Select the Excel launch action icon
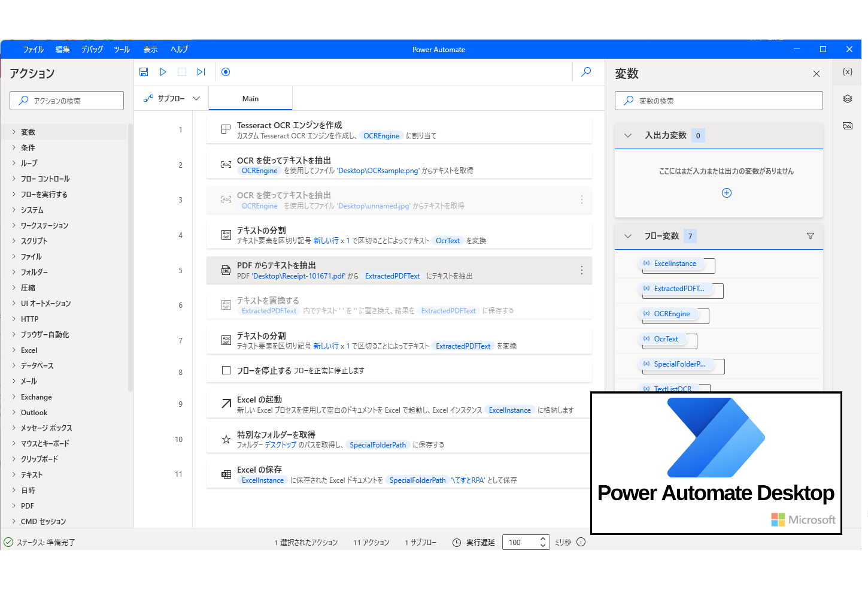 pos(226,404)
